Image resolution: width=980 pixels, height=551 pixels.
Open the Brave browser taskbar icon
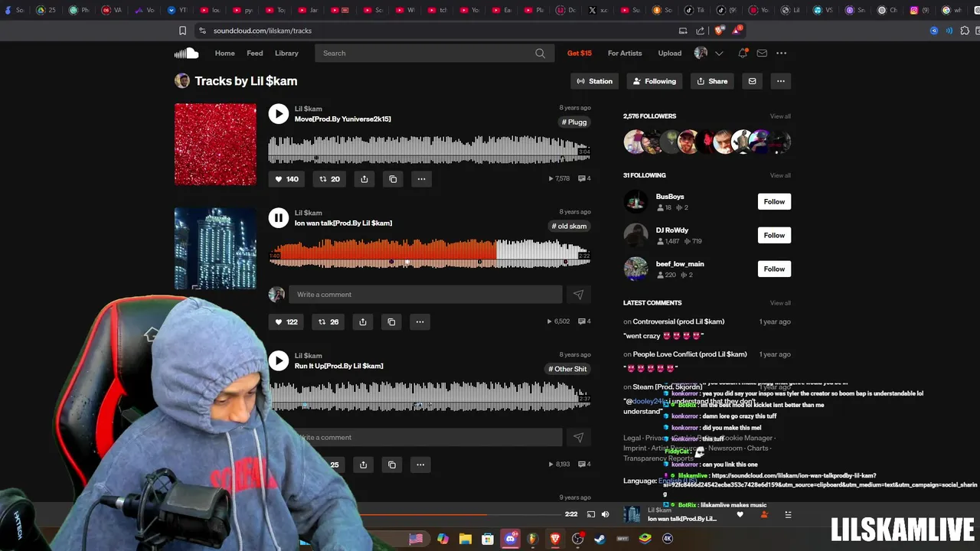coord(555,539)
